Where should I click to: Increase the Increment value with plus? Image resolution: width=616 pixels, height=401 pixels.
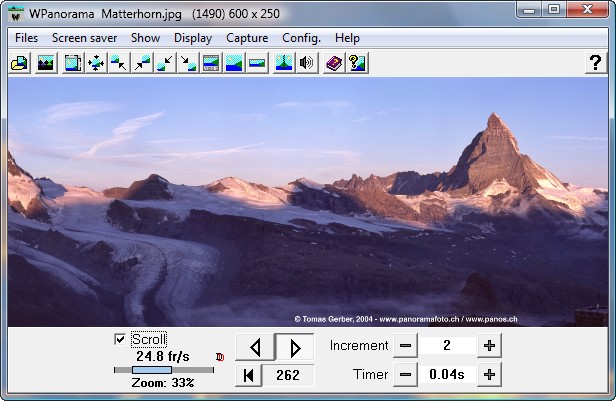coord(489,346)
